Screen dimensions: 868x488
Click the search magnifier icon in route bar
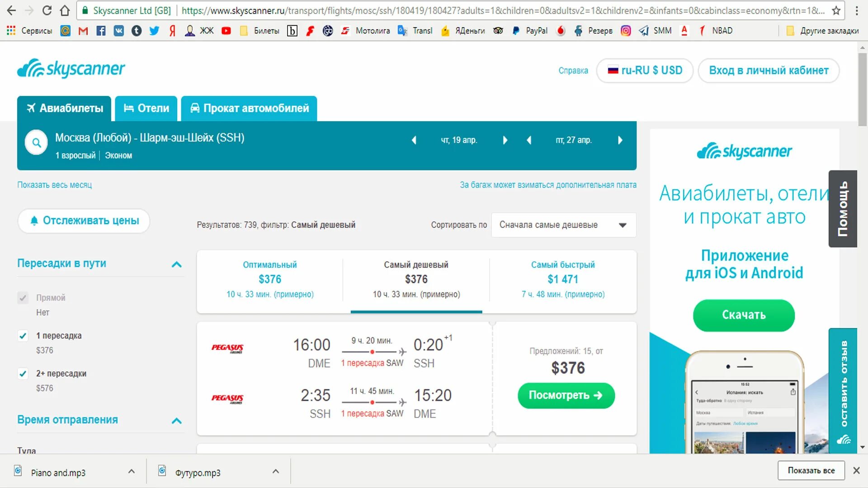point(36,143)
